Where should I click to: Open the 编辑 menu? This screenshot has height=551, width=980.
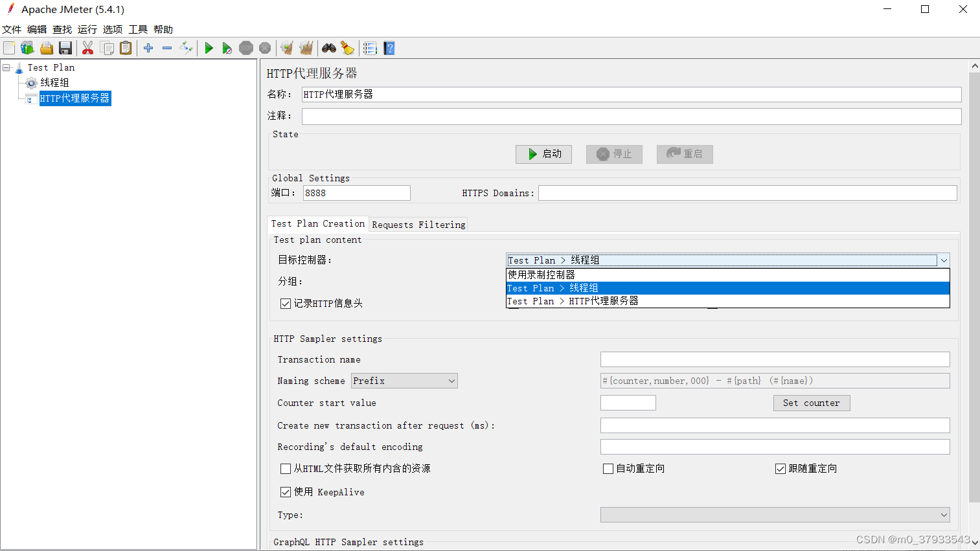tap(37, 29)
